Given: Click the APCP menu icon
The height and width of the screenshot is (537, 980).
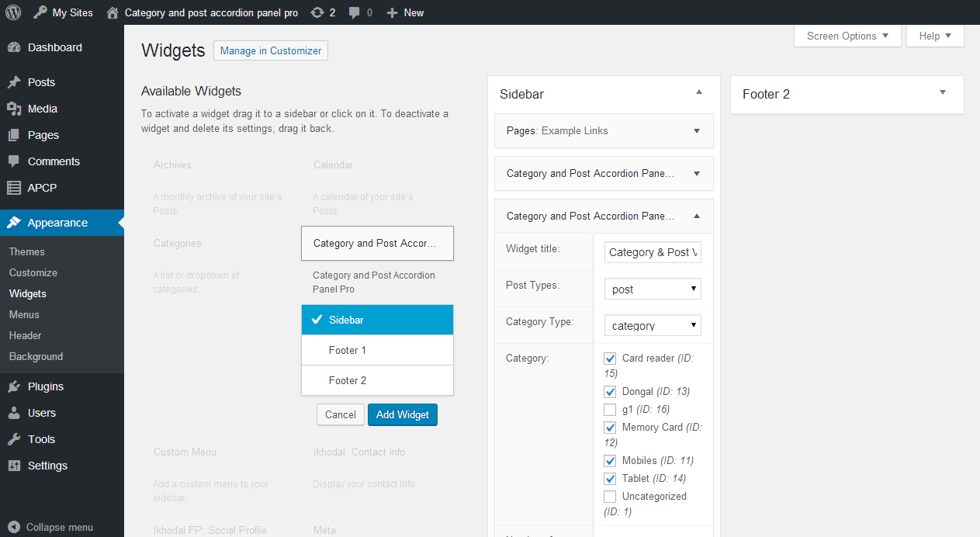Looking at the screenshot, I should pyautogui.click(x=14, y=188).
